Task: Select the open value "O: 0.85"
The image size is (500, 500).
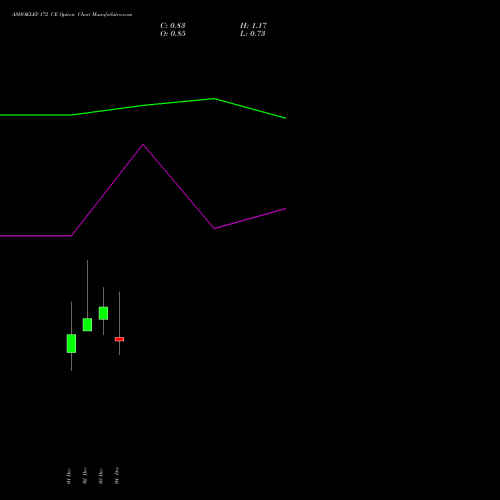Action: (x=173, y=34)
